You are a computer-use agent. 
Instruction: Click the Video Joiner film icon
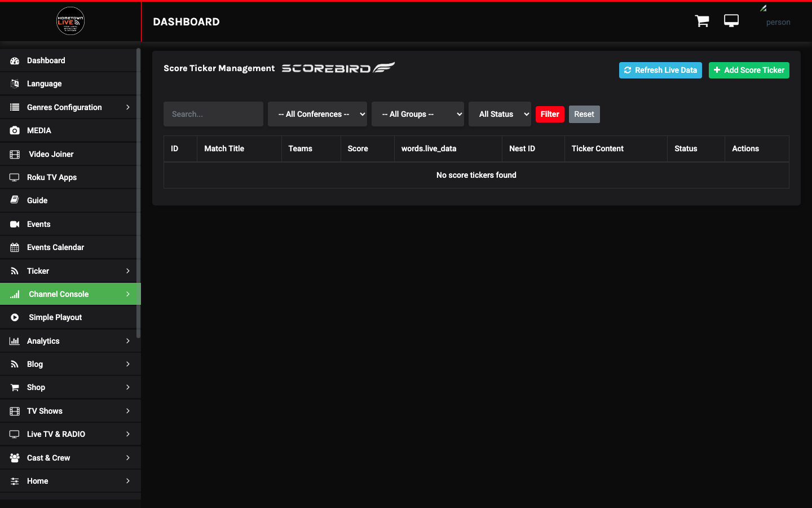(15, 154)
